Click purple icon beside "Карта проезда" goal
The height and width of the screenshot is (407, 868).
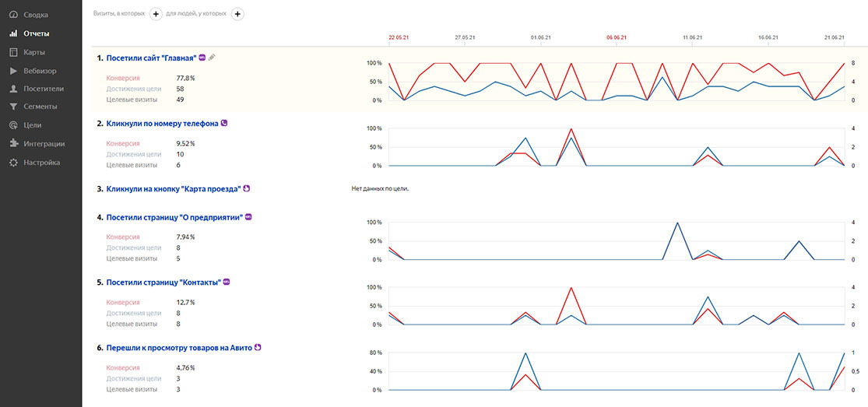[x=246, y=188]
